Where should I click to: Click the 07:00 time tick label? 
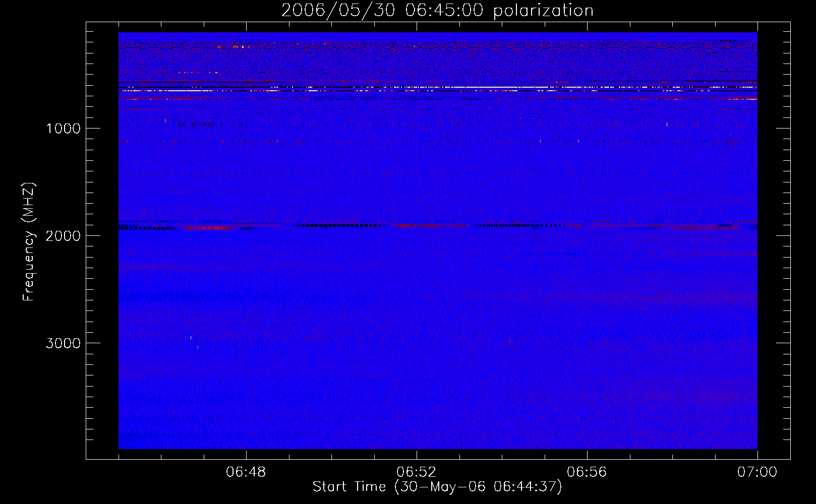[757, 472]
